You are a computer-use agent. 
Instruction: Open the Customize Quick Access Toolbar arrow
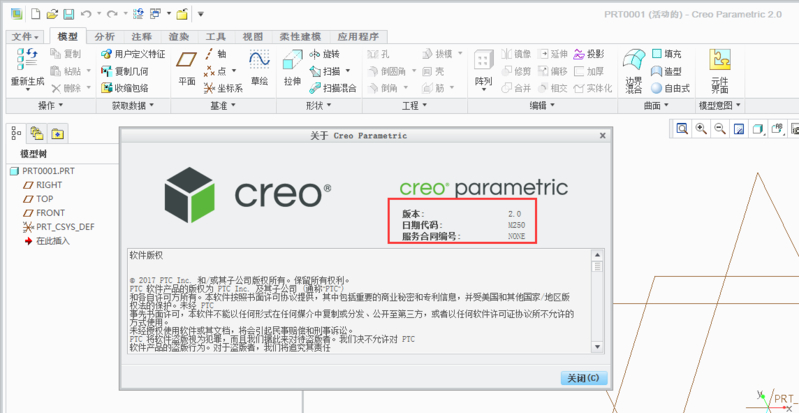coord(201,14)
